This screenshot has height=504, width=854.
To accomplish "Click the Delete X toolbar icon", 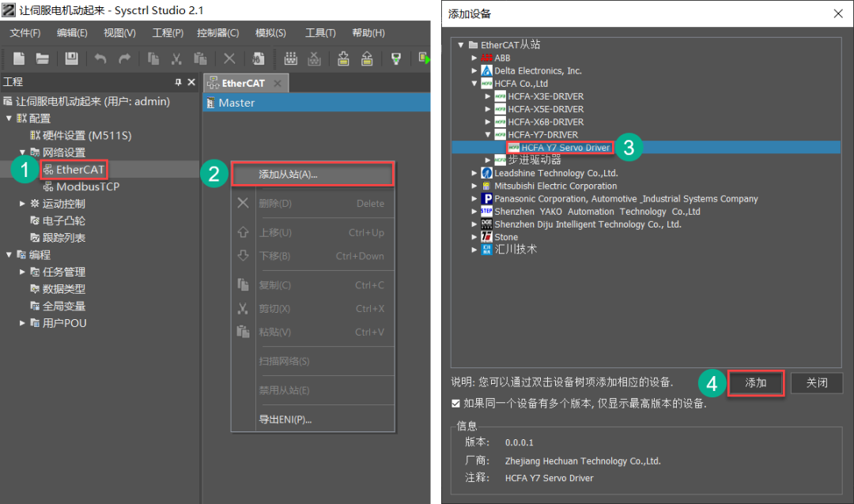I will coord(229,58).
